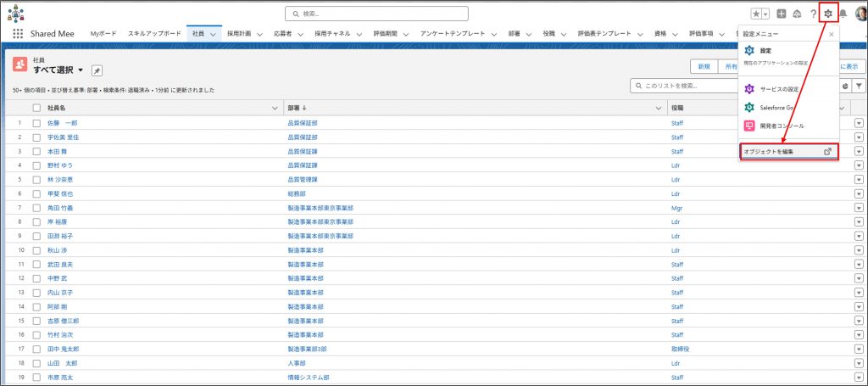
Task: Open the list filter funnel icon
Action: pyautogui.click(x=859, y=86)
